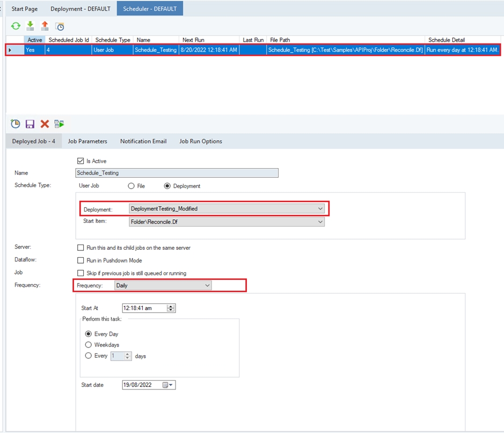Delete the schedule using the red X icon

[45, 124]
